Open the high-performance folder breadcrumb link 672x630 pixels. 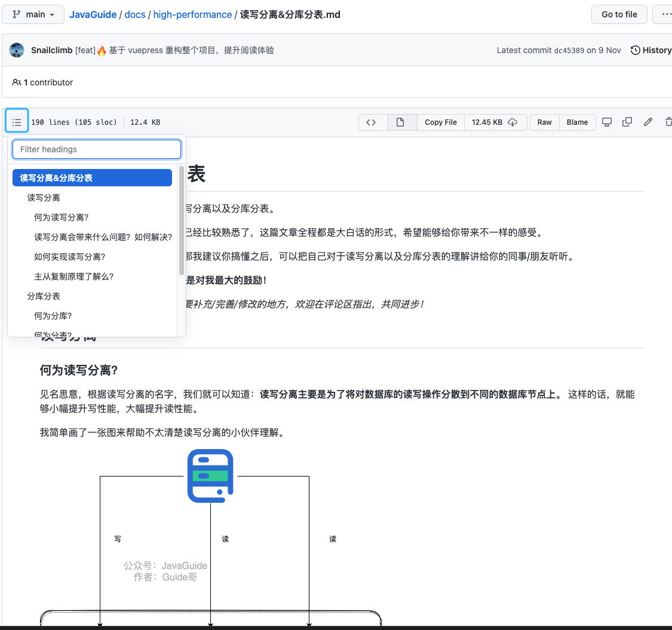tap(192, 14)
